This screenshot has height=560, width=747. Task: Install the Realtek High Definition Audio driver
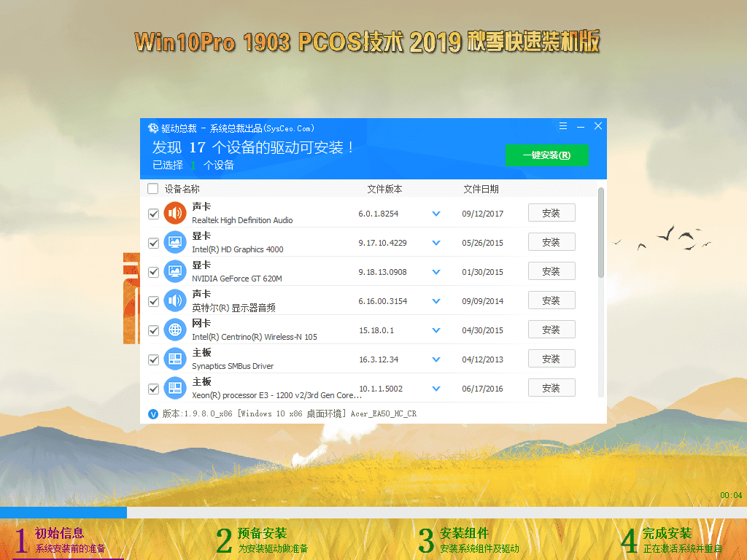click(551, 213)
